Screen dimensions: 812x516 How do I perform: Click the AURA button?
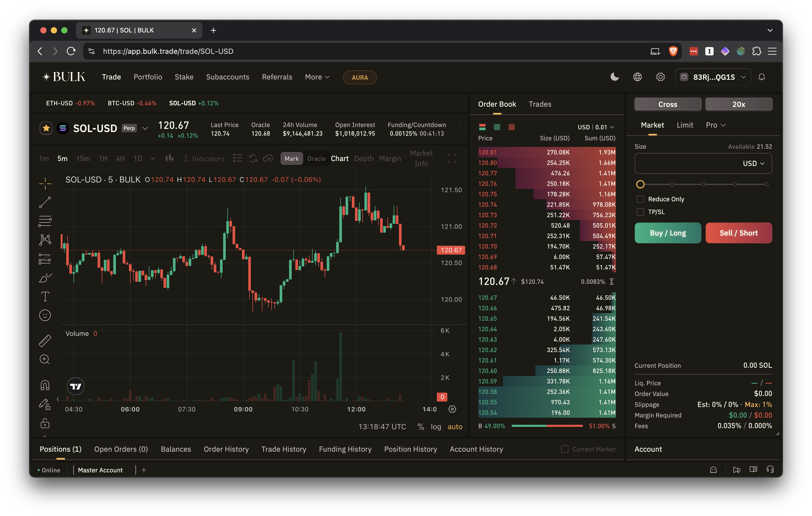pos(359,78)
